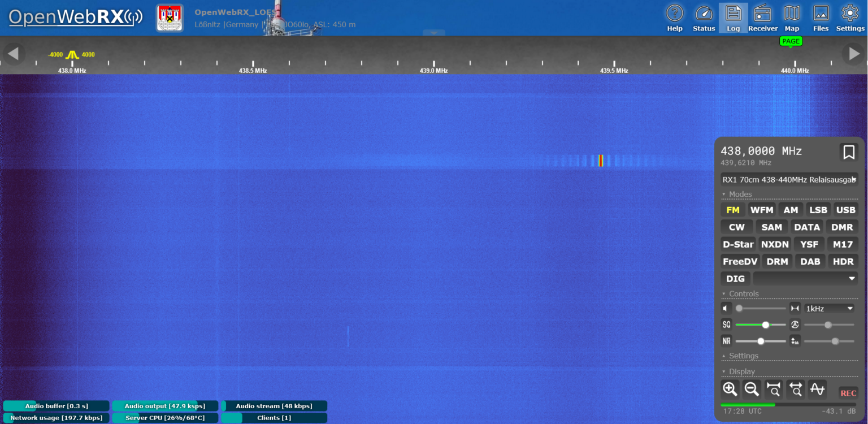Click the bookmark icon beside frequency
This screenshot has height=424, width=868.
[848, 152]
